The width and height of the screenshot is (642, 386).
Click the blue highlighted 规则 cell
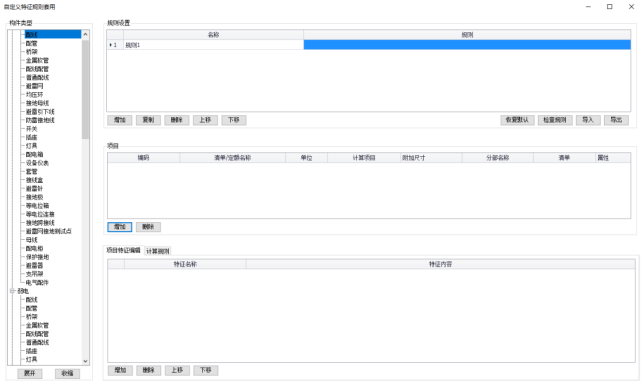[467, 45]
